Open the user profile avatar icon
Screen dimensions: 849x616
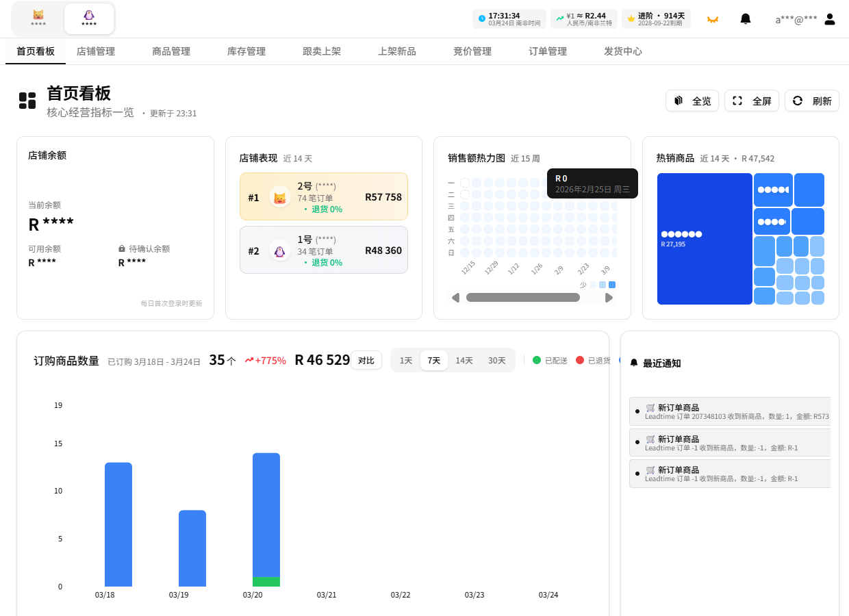830,19
